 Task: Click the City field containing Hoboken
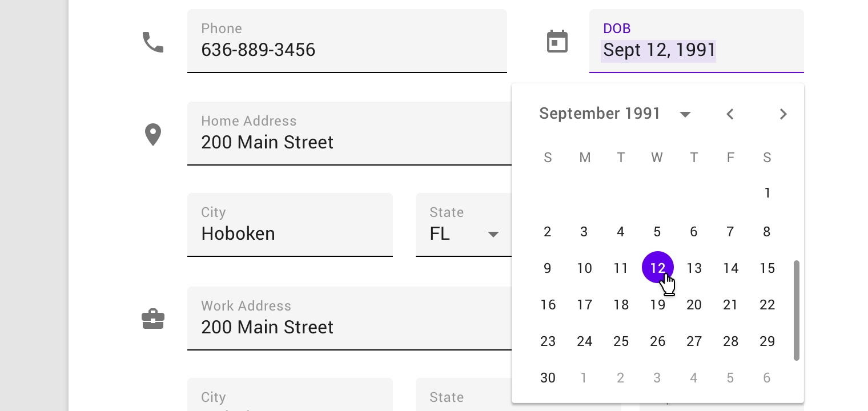pyautogui.click(x=290, y=233)
